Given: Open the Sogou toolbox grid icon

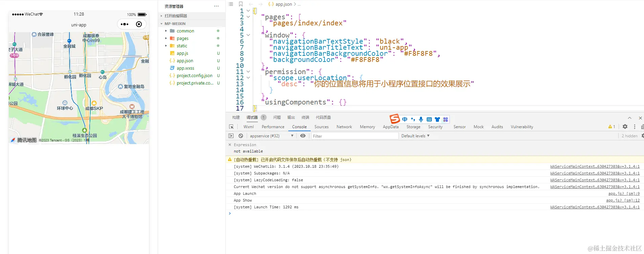Looking at the screenshot, I should pos(445,119).
